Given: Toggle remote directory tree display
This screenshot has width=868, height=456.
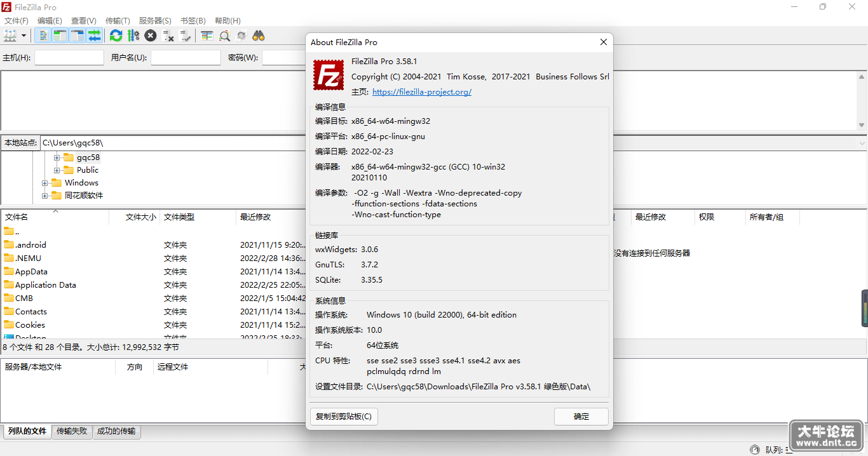Looking at the screenshot, I should 78,36.
